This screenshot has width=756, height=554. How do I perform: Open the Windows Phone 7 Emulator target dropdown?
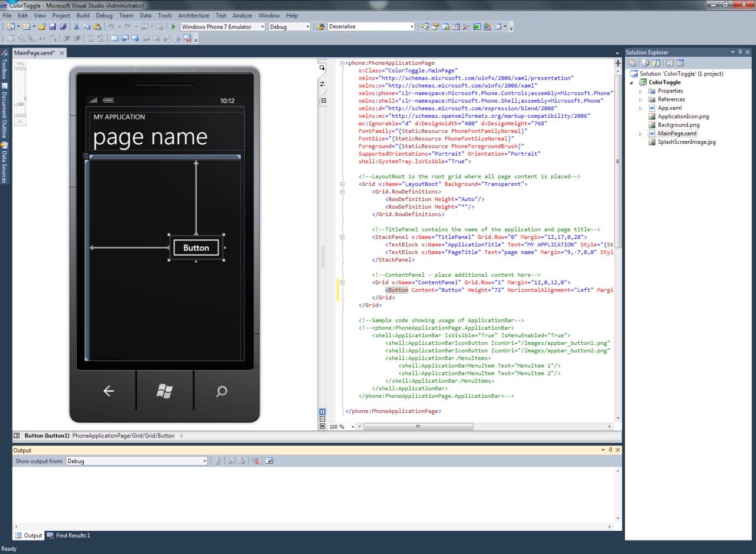point(263,26)
